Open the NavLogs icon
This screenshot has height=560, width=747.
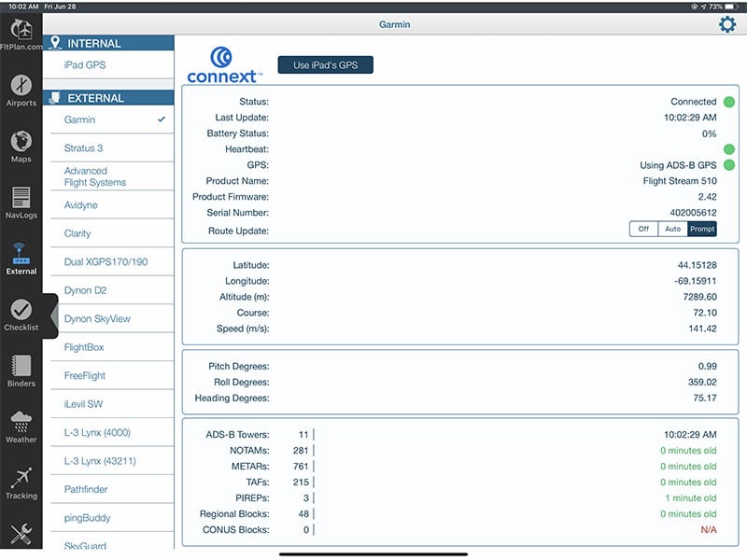21,197
